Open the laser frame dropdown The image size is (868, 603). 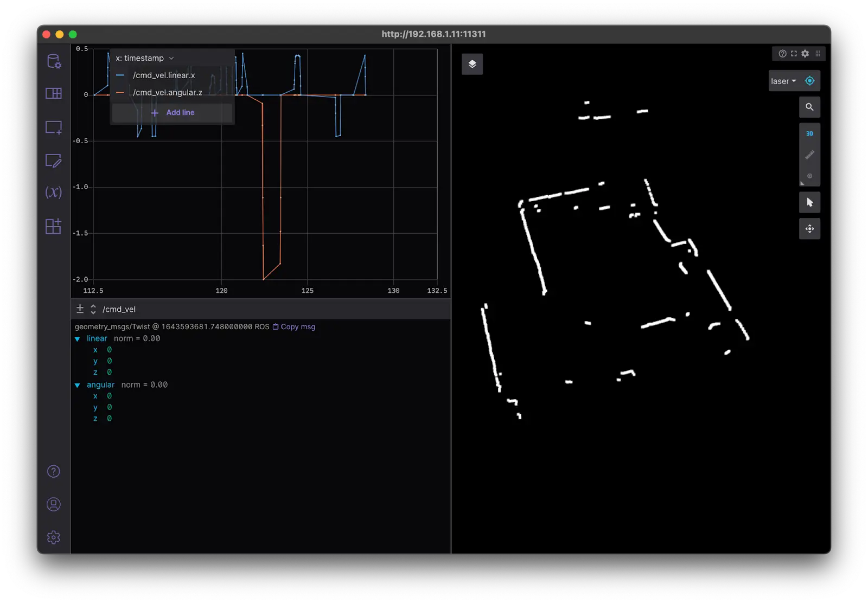tap(783, 81)
